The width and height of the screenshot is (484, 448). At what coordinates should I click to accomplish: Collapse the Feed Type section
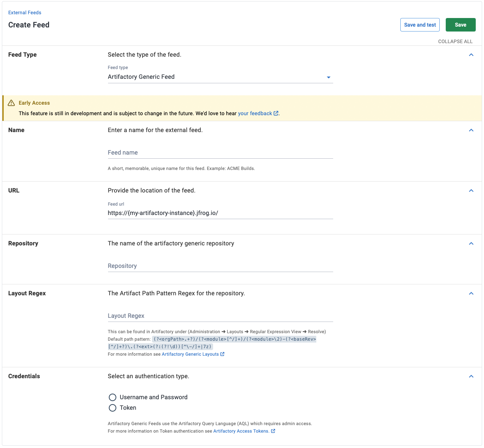click(x=471, y=55)
